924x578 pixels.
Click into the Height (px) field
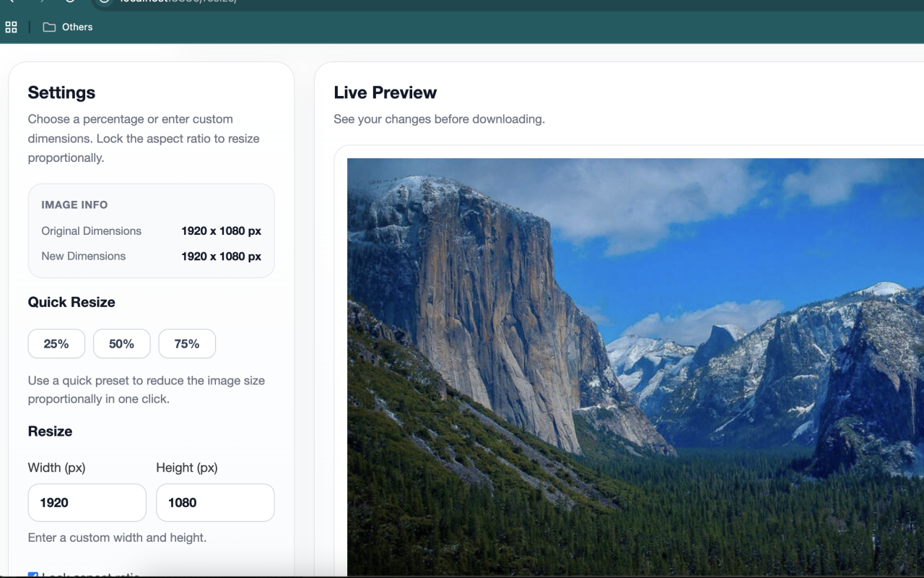click(x=215, y=503)
